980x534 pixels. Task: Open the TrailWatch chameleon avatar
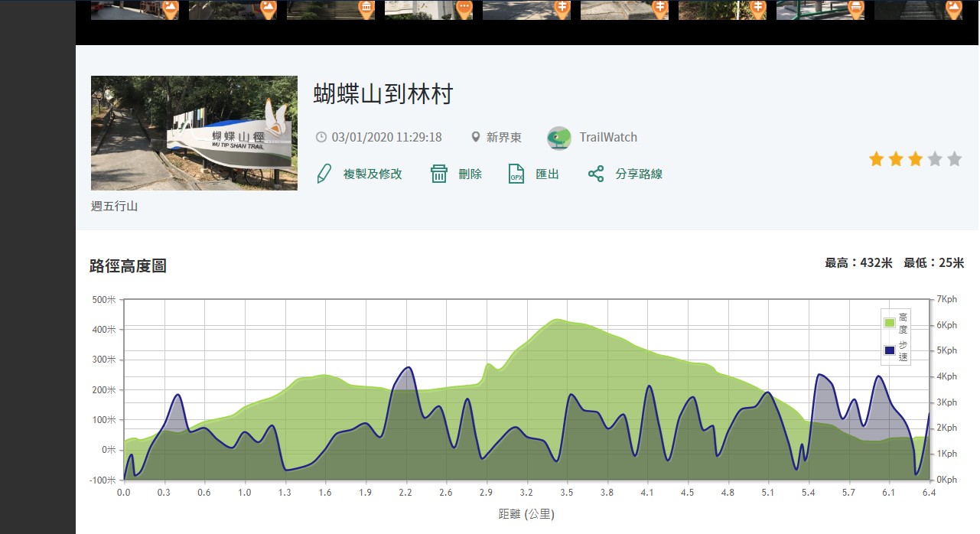click(559, 138)
